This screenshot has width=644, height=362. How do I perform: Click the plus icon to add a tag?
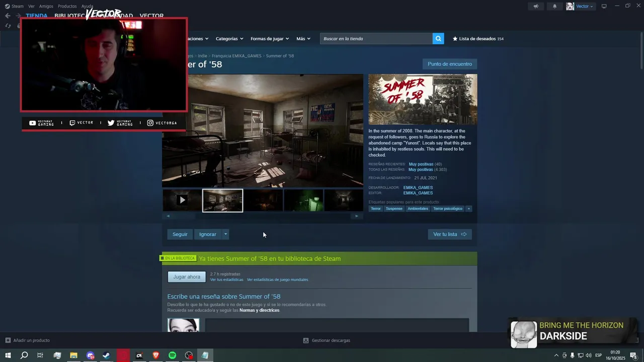tap(468, 209)
